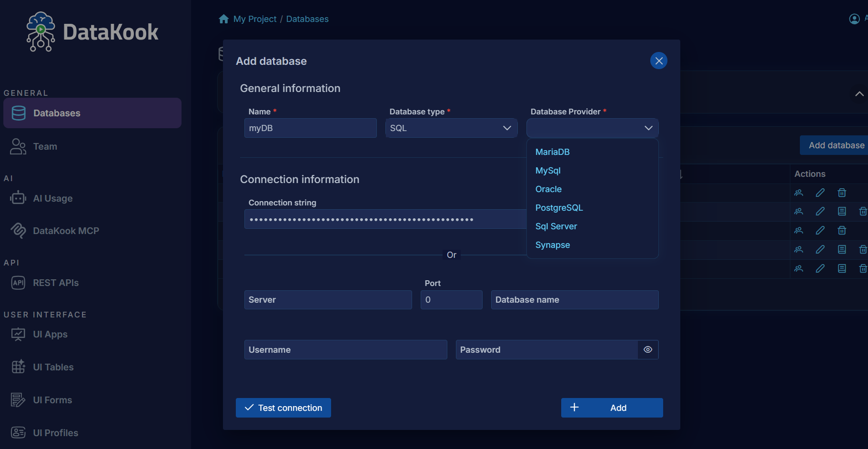Viewport: 868px width, 449px height.
Task: Click the UI Forms icon in sidebar
Action: (18, 400)
